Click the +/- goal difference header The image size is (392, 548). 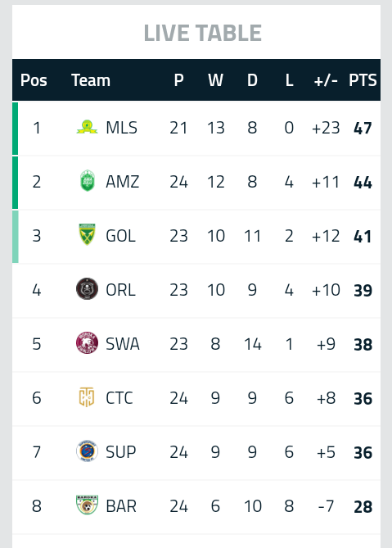(326, 80)
